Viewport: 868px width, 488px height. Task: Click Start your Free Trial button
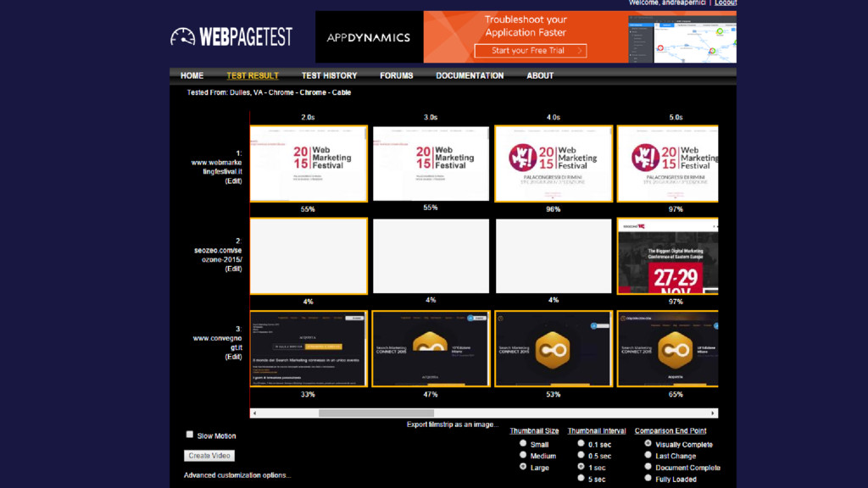click(531, 50)
